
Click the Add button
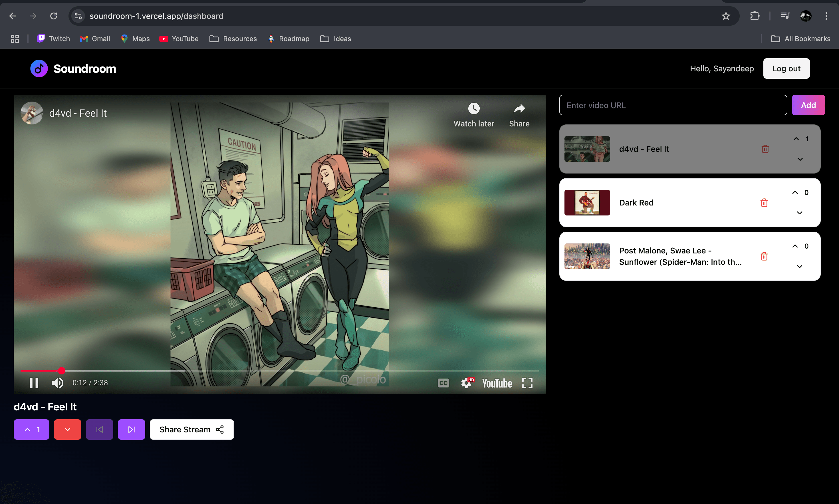808,105
